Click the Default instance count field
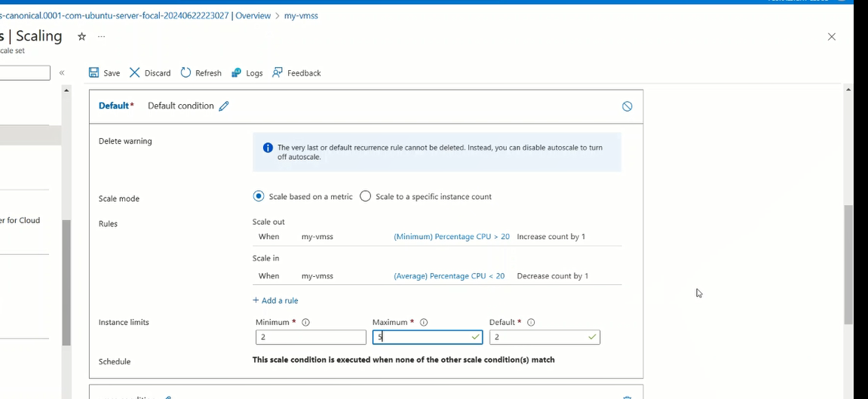 [x=539, y=337]
